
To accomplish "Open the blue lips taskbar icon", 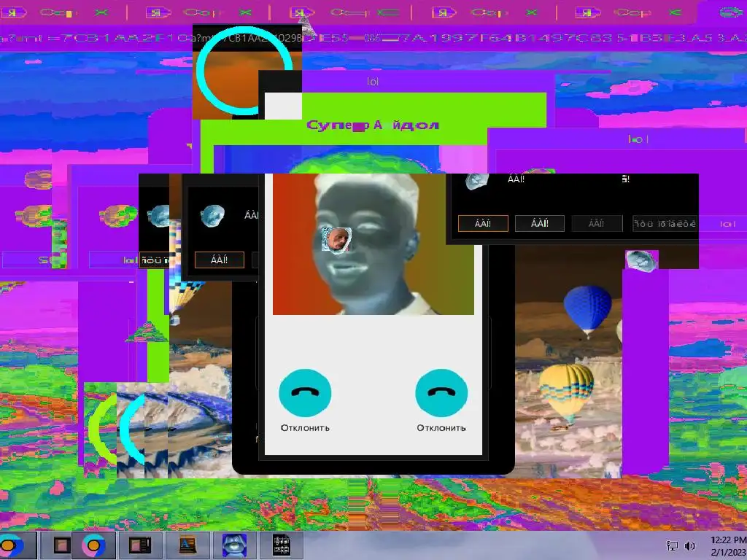I will (x=234, y=545).
